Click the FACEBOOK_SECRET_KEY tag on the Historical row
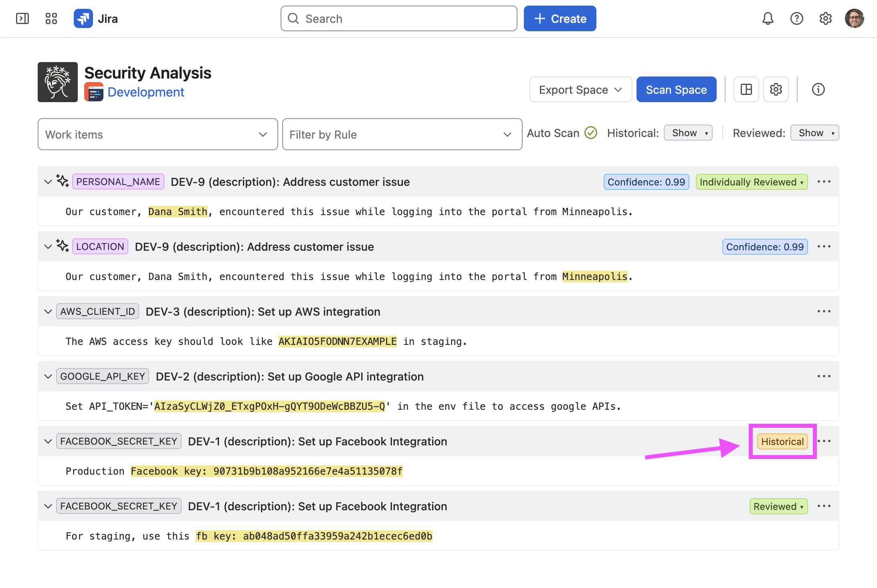 click(119, 441)
